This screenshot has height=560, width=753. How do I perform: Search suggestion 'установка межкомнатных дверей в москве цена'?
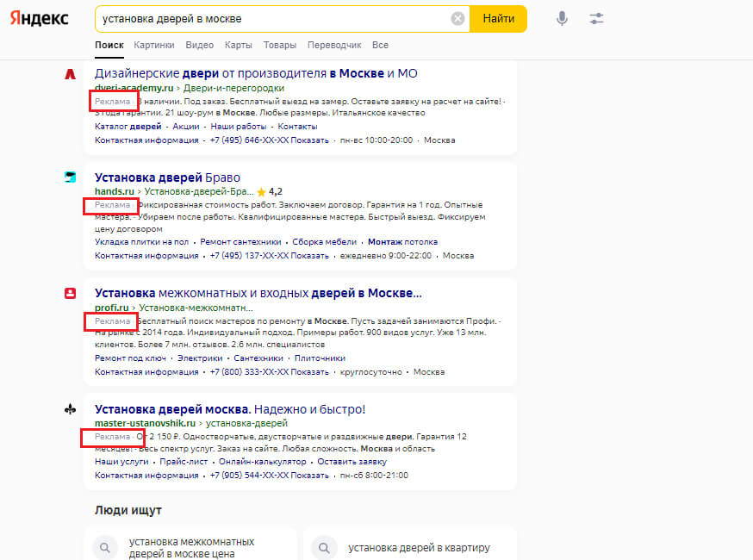(x=191, y=548)
